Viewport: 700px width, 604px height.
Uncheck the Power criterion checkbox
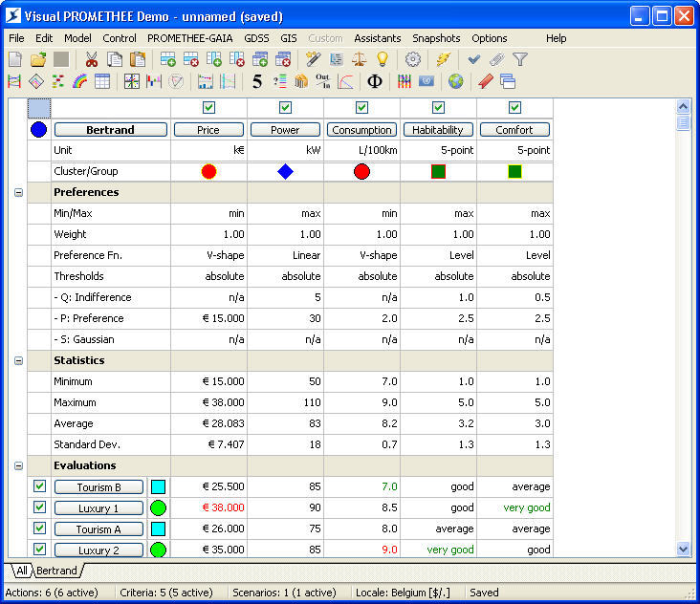(285, 107)
